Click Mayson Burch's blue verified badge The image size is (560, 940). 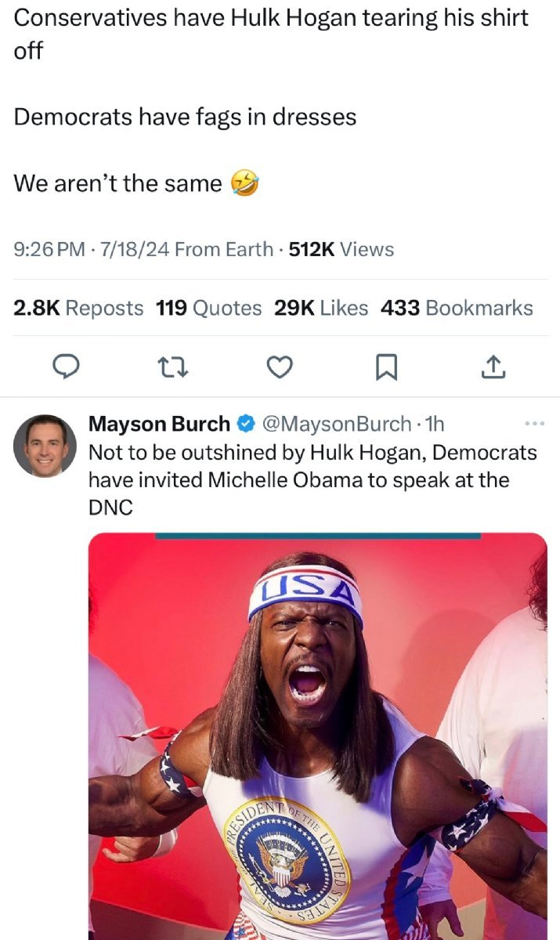point(244,425)
